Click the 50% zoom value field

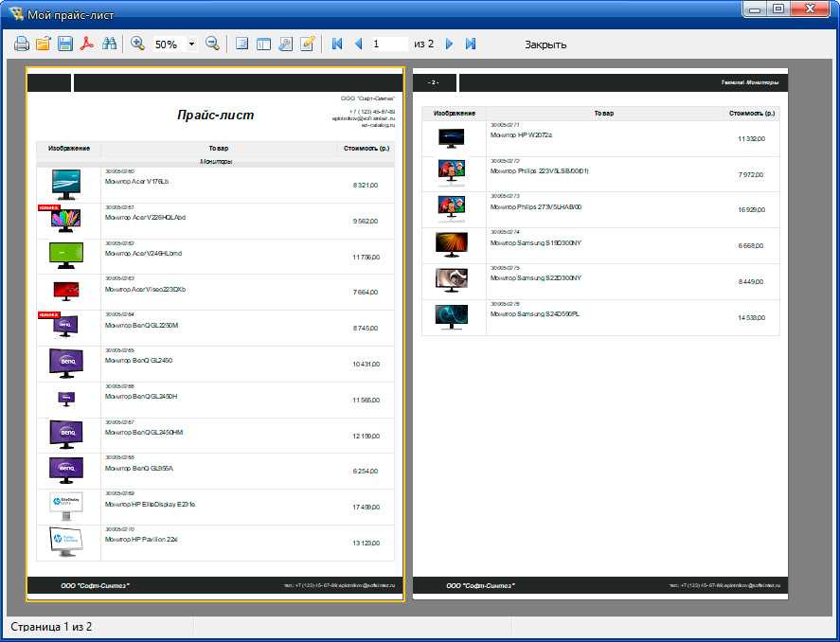click(x=169, y=45)
